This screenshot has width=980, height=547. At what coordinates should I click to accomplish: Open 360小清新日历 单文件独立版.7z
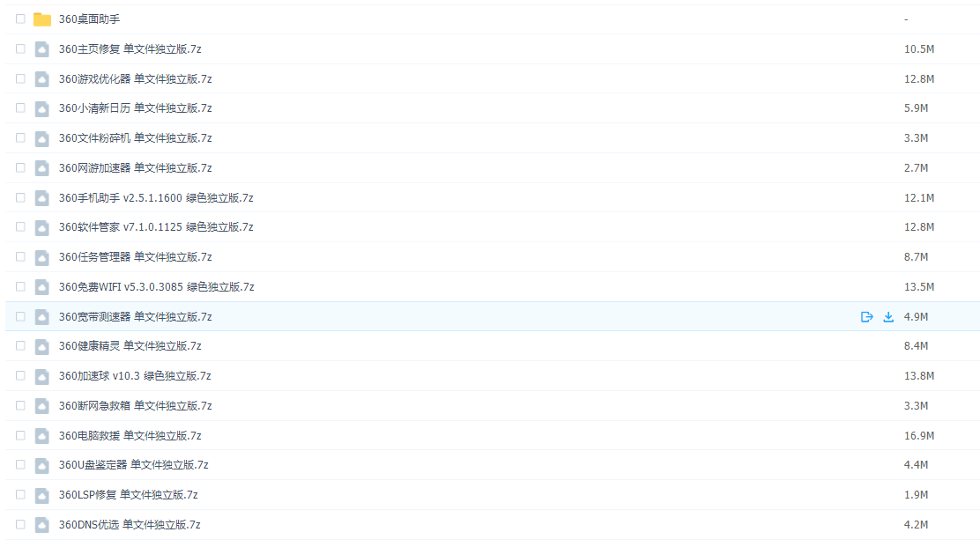pyautogui.click(x=135, y=108)
